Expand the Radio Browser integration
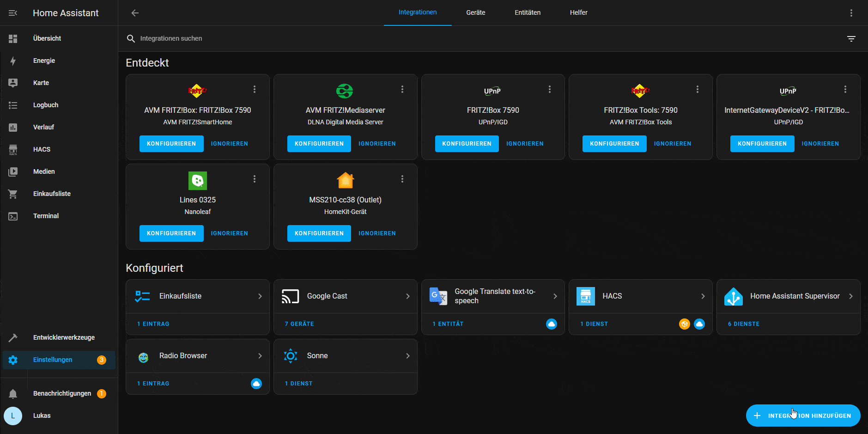 (x=260, y=356)
